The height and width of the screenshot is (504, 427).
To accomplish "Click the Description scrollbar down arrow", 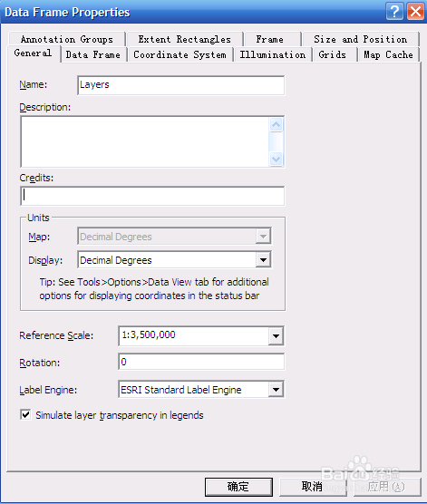I will click(277, 159).
